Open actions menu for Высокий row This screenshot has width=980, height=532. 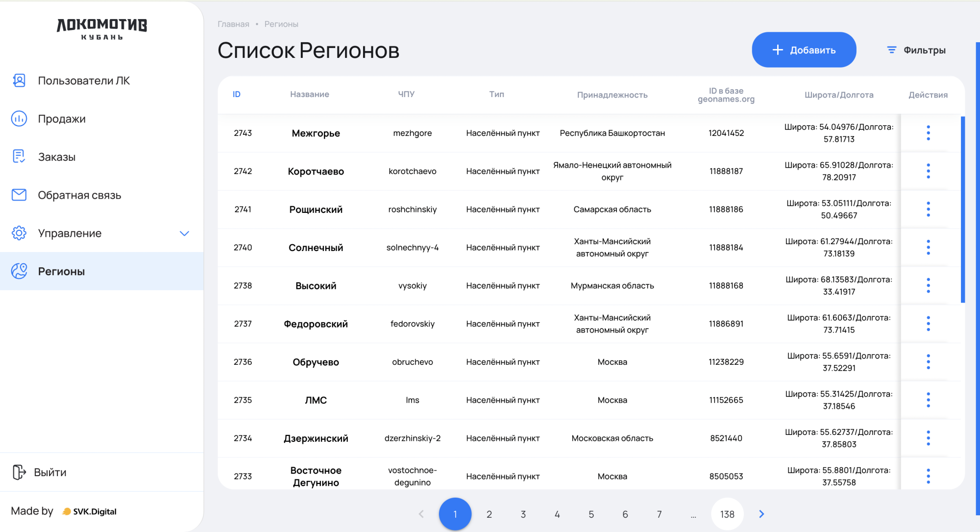click(x=928, y=286)
